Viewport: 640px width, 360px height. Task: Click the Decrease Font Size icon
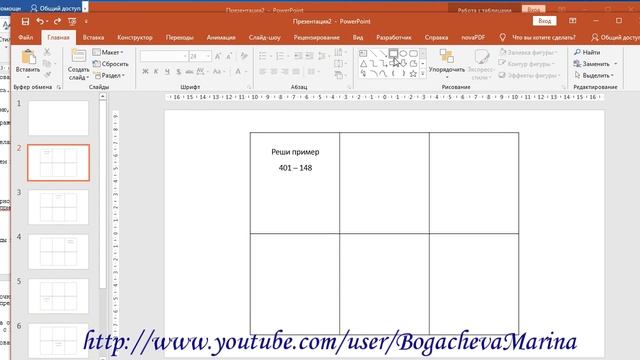point(229,56)
